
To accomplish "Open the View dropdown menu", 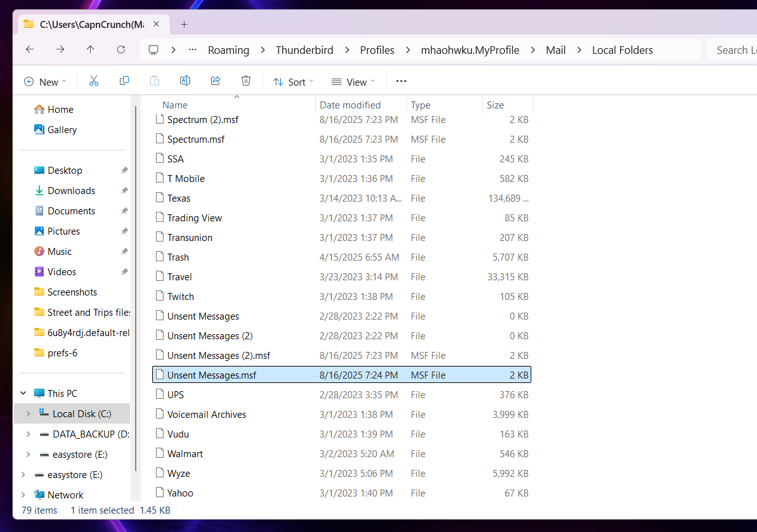I will (x=353, y=82).
